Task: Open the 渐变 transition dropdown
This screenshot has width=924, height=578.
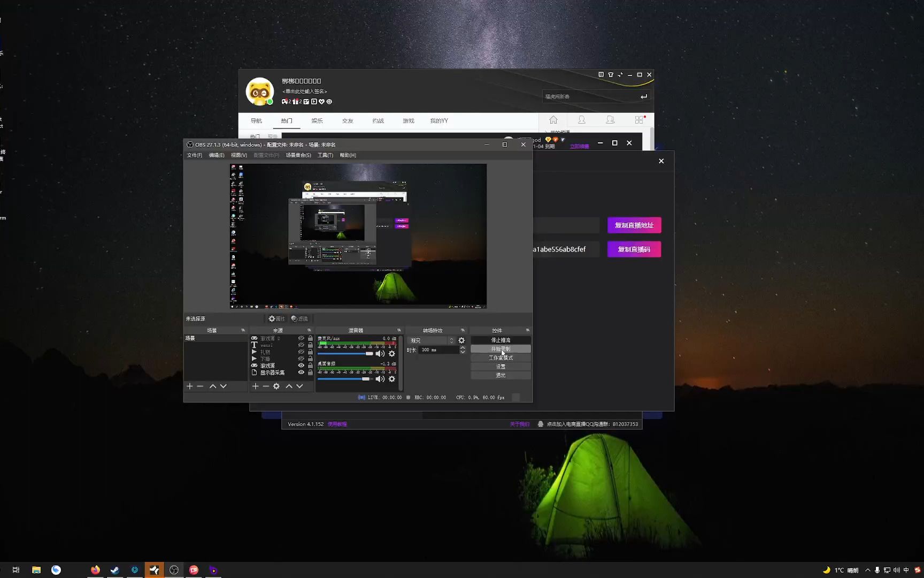Action: pyautogui.click(x=432, y=340)
